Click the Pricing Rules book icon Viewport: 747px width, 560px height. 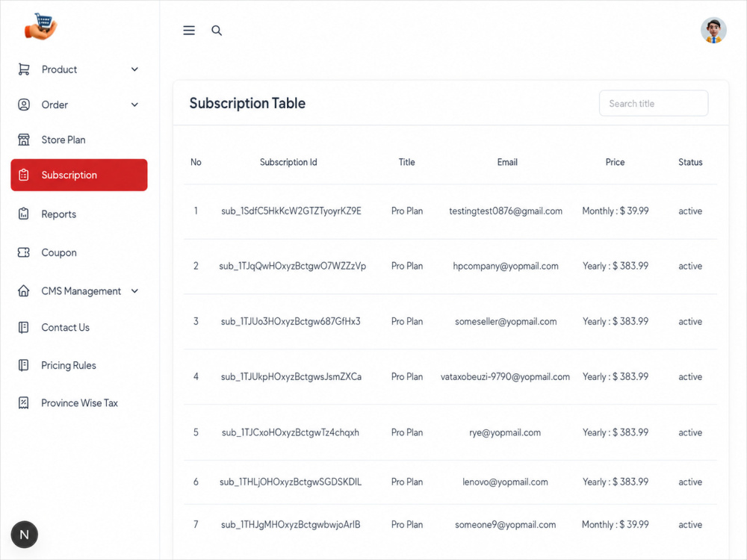24,365
